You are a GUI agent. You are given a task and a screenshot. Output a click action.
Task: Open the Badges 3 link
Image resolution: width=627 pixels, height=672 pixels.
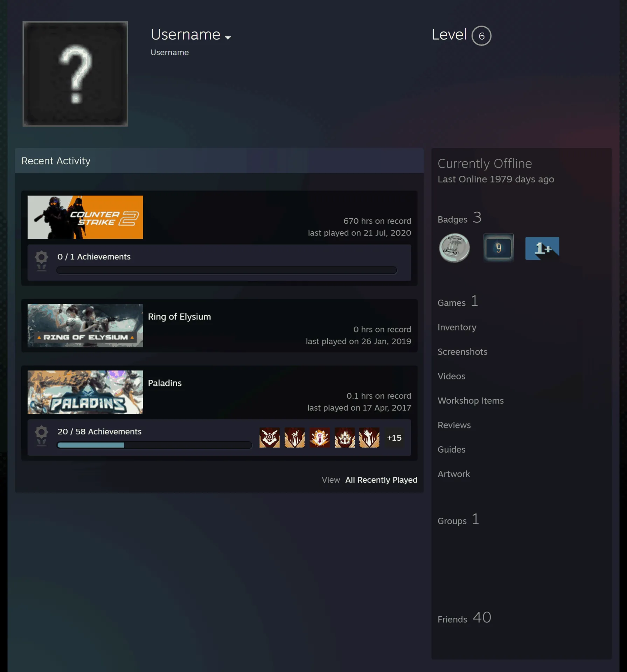[x=460, y=218]
